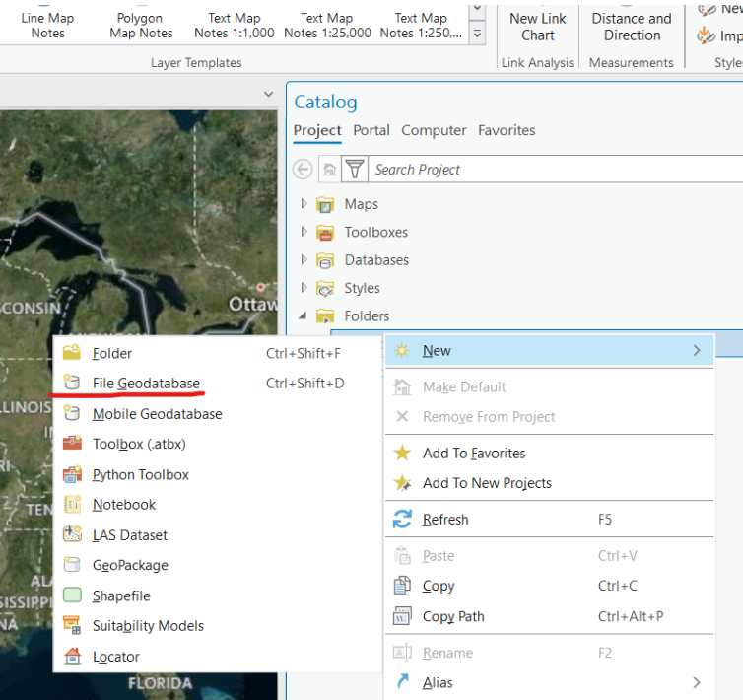Click the new Folder icon in submenu

pos(72,352)
